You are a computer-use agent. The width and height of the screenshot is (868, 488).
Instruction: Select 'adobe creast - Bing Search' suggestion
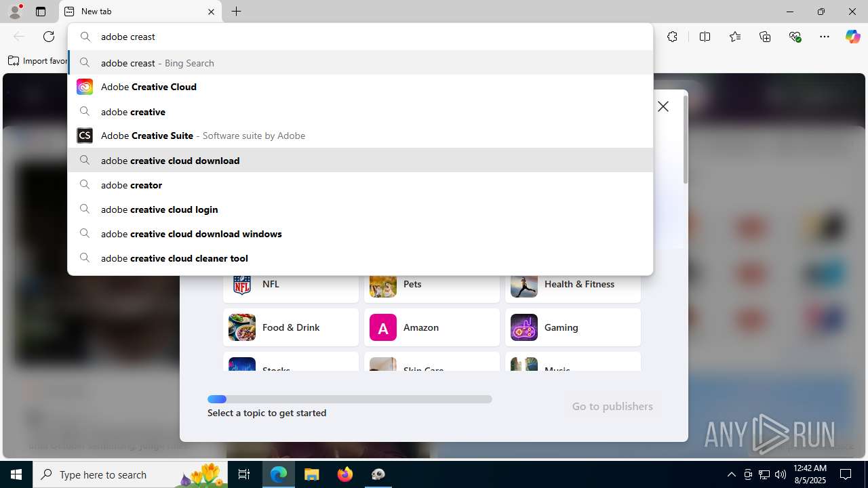pos(360,62)
